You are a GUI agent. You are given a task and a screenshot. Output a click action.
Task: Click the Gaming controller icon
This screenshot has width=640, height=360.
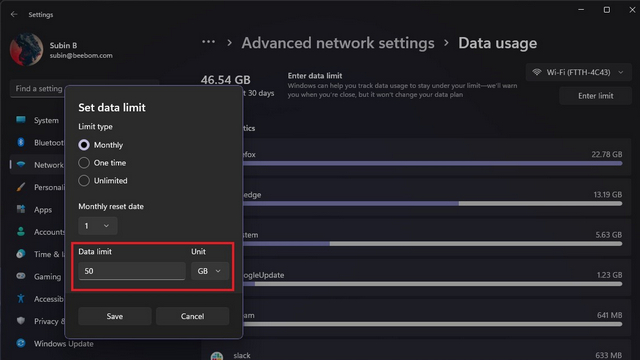21,276
